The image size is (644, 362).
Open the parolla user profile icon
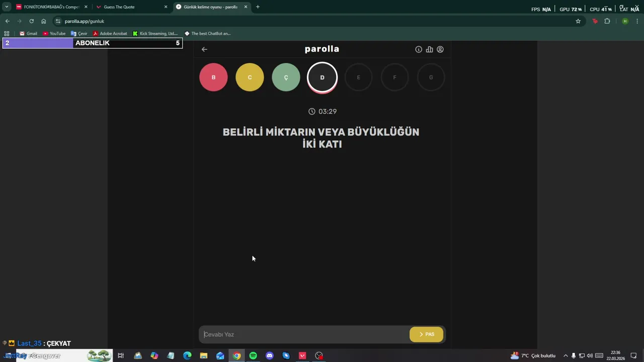[x=440, y=49]
